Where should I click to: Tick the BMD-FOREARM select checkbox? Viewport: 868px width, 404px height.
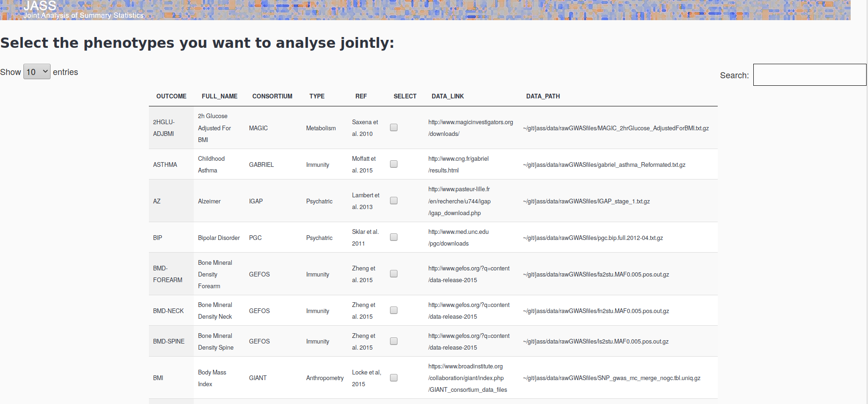coord(394,274)
